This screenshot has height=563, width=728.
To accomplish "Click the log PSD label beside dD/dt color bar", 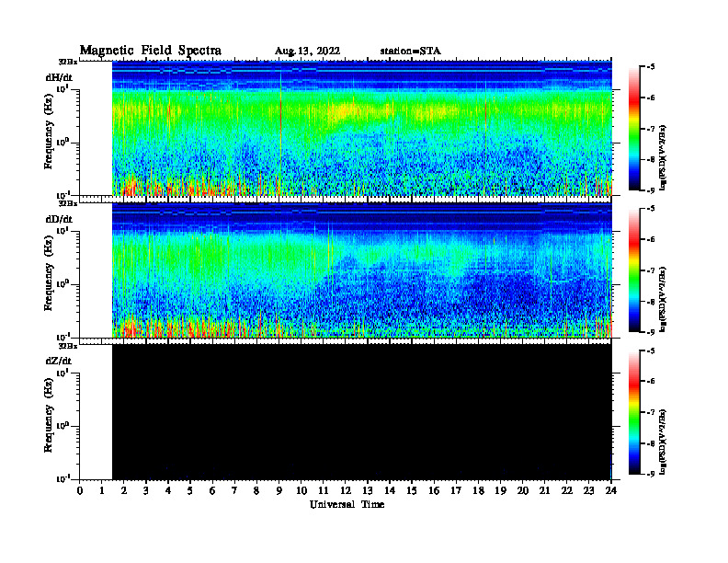I will (664, 299).
